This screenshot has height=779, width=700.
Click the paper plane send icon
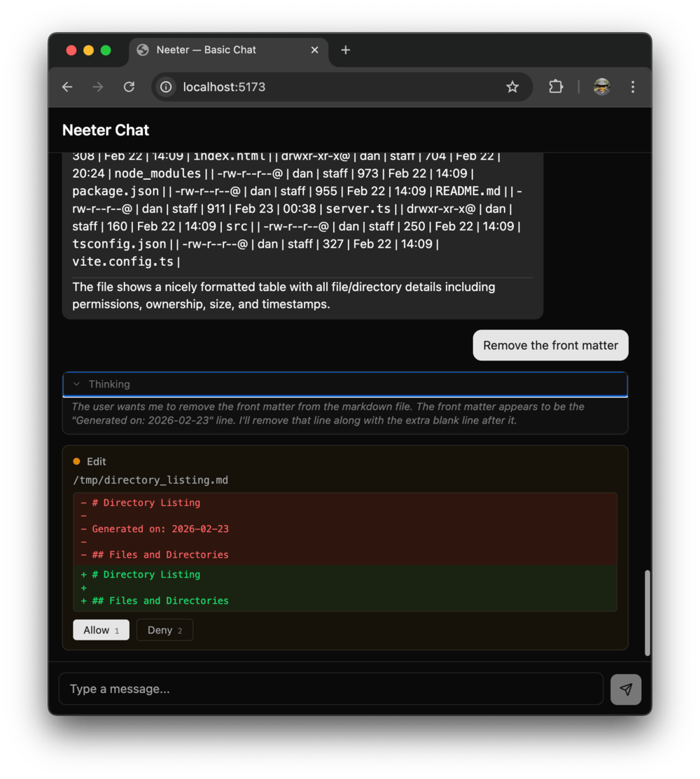coord(625,689)
